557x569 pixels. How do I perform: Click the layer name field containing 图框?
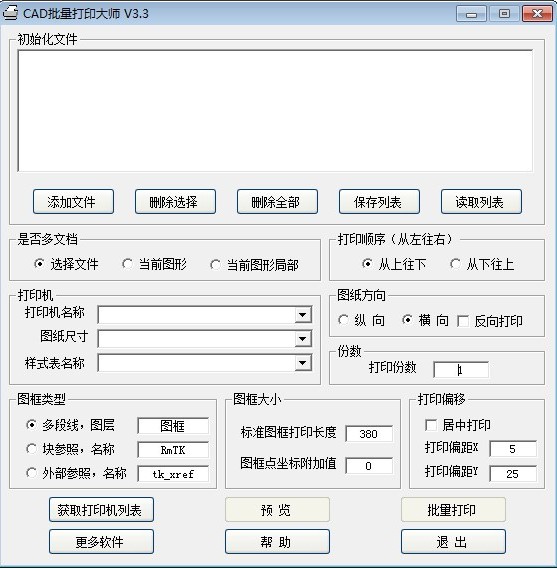pyautogui.click(x=173, y=426)
